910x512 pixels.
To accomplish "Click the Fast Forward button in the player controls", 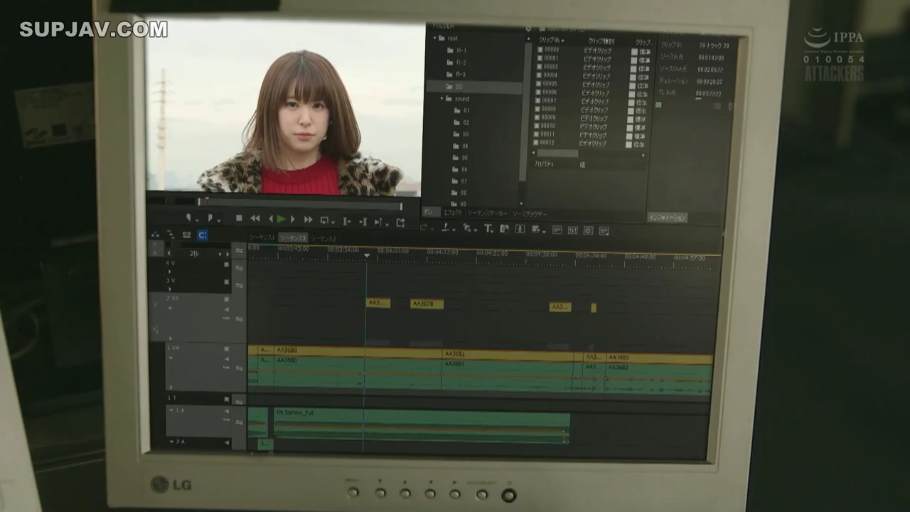I will click(x=308, y=219).
